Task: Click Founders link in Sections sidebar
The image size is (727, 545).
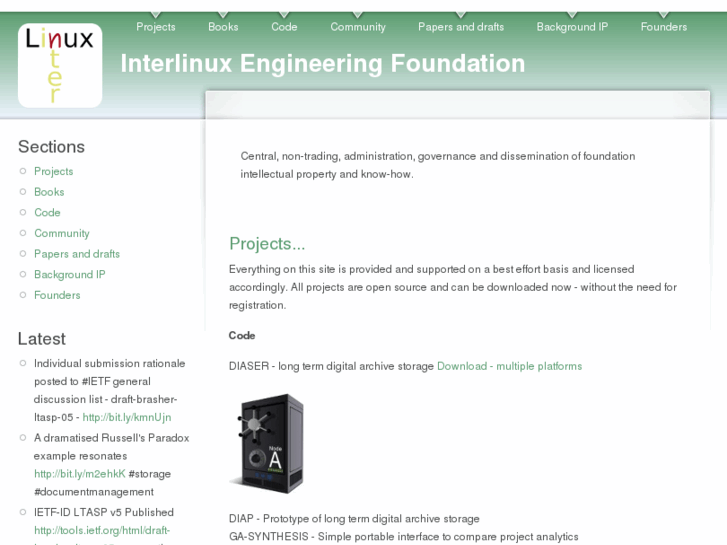Action: 57,295
